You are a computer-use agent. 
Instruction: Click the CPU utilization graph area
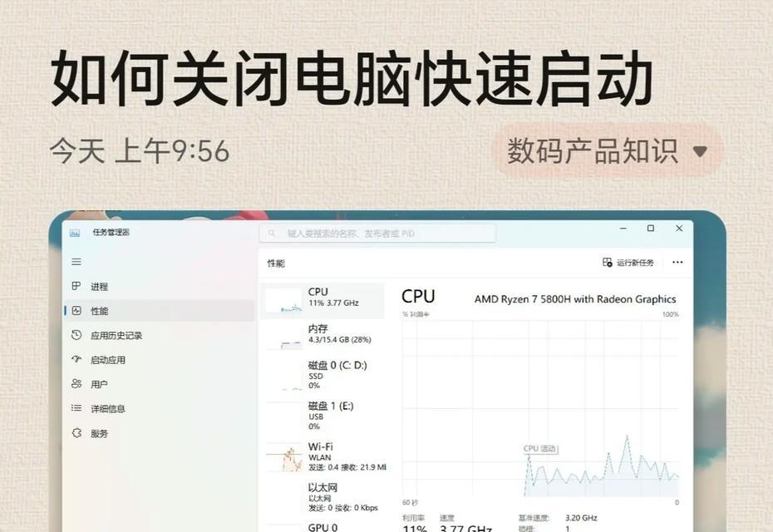click(x=541, y=408)
